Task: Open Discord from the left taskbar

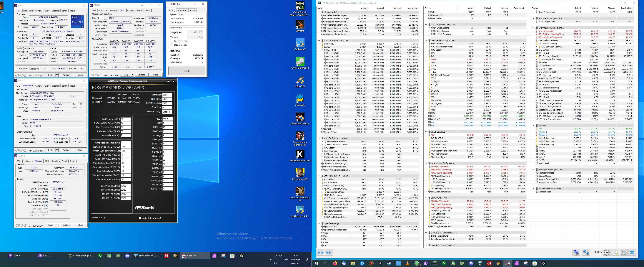Action: [x=127, y=256]
